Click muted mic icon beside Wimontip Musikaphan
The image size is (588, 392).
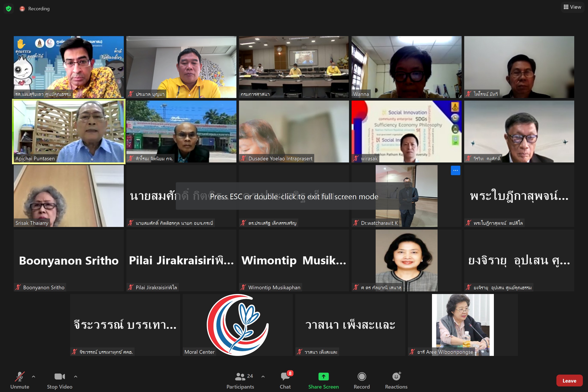[243, 288]
